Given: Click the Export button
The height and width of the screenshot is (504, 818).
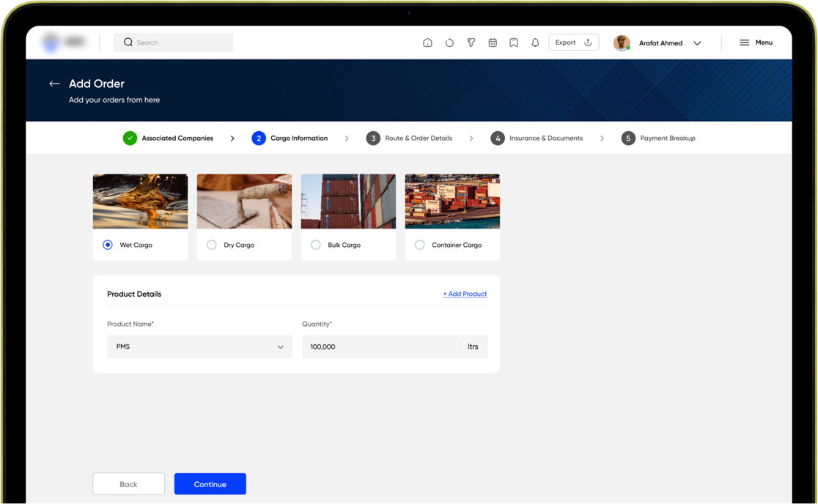Looking at the screenshot, I should click(573, 42).
